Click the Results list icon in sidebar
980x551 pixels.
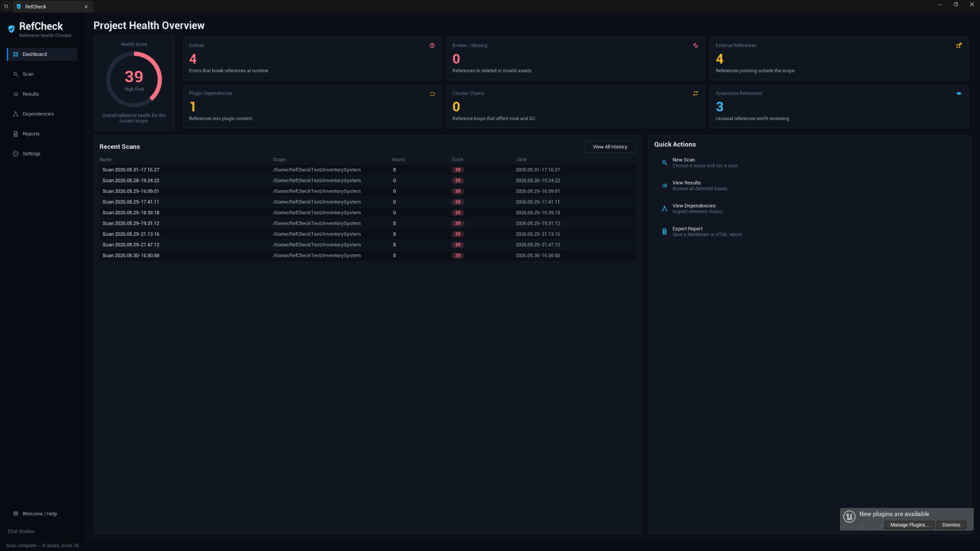click(x=16, y=94)
